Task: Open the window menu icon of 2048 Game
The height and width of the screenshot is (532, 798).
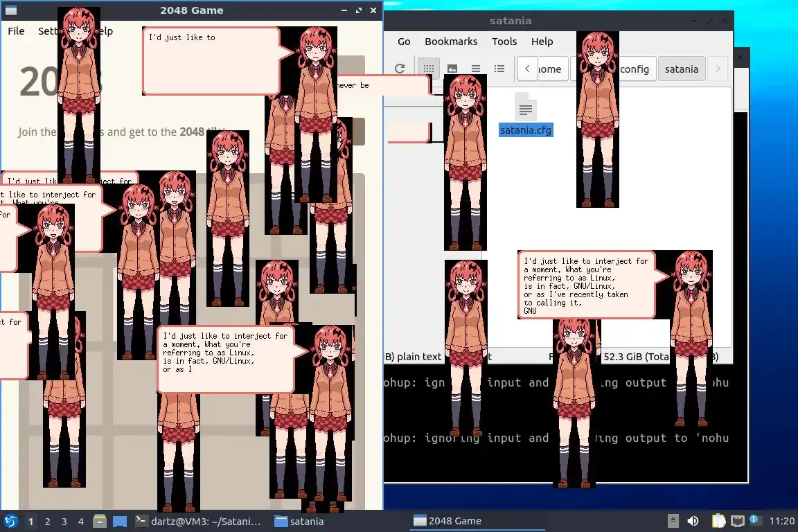Action: coord(10,10)
